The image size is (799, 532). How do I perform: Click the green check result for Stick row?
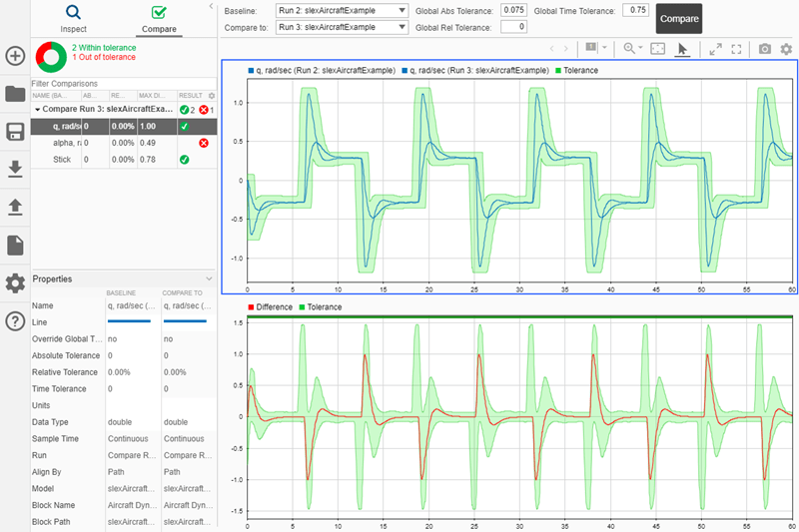point(185,160)
